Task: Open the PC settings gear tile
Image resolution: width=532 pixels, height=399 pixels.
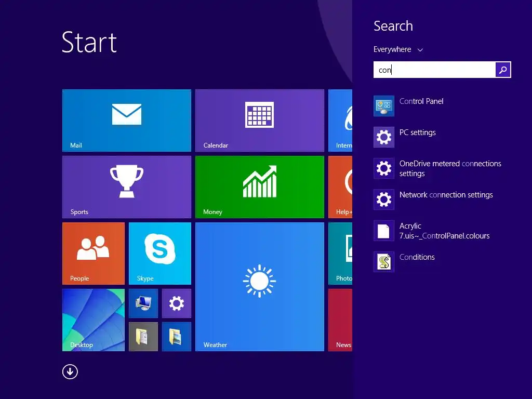Action: 177,303
